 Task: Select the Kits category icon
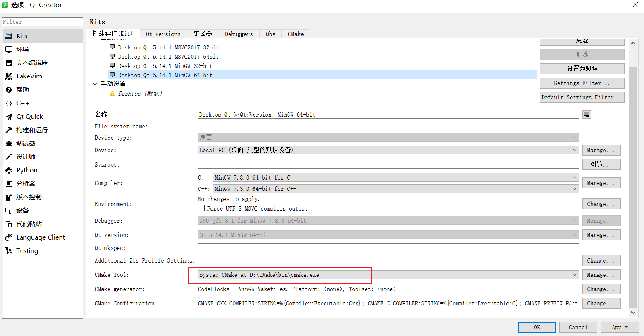click(9, 36)
